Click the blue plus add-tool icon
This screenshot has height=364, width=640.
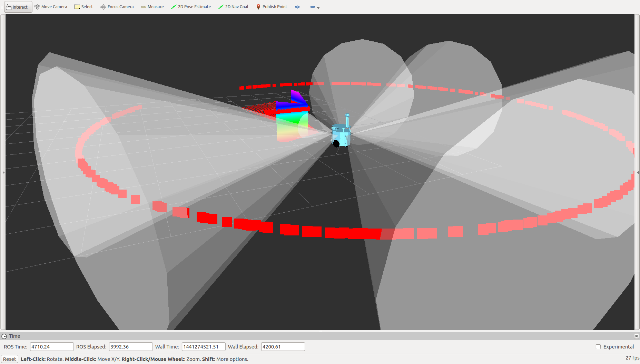coord(297,7)
